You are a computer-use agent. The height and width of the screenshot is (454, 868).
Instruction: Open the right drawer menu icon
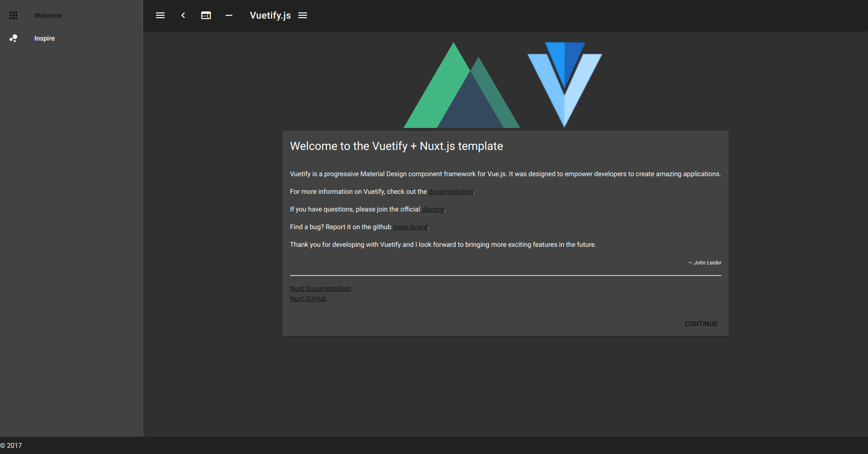(302, 15)
